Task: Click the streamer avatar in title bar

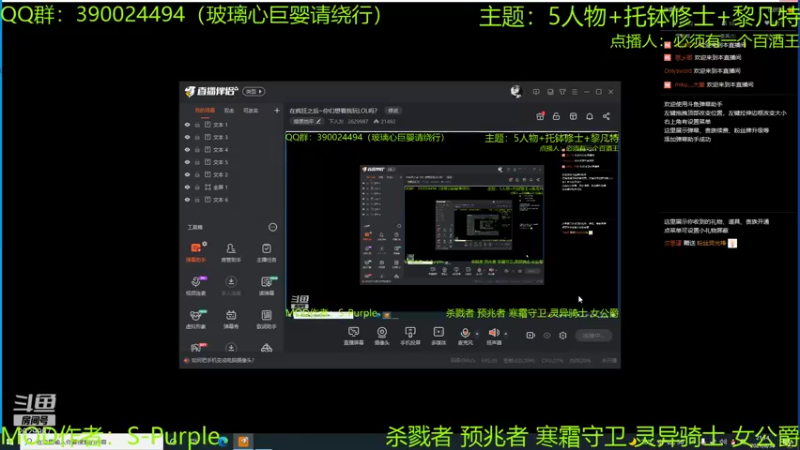Action: click(x=516, y=91)
